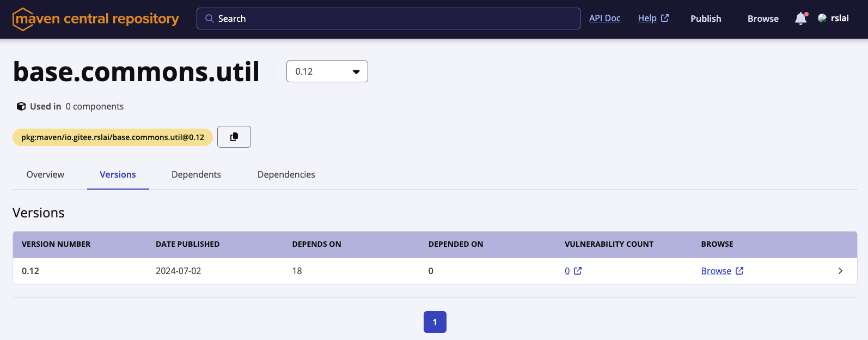This screenshot has width=868, height=340.
Task: Go to page 1 of pagination
Action: (x=435, y=322)
